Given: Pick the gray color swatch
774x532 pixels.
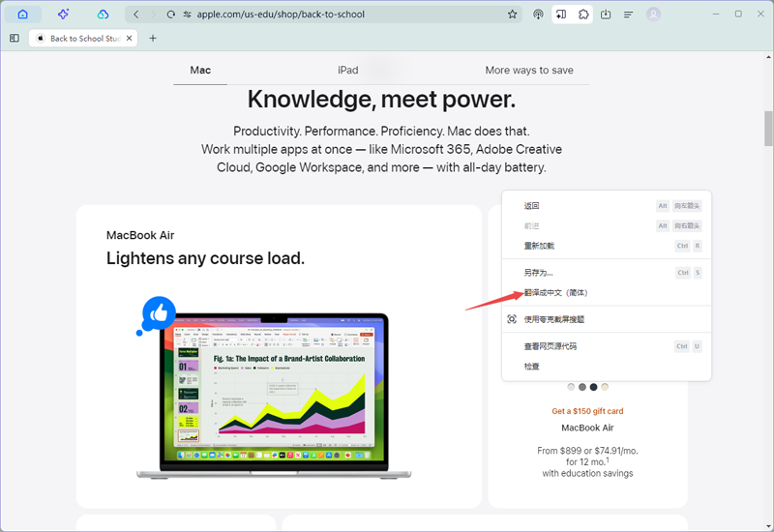Looking at the screenshot, I should [x=582, y=387].
